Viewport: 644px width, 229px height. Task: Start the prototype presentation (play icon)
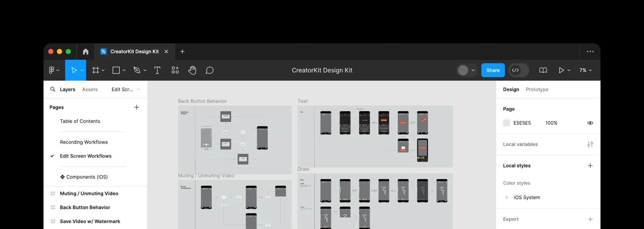[x=561, y=70]
